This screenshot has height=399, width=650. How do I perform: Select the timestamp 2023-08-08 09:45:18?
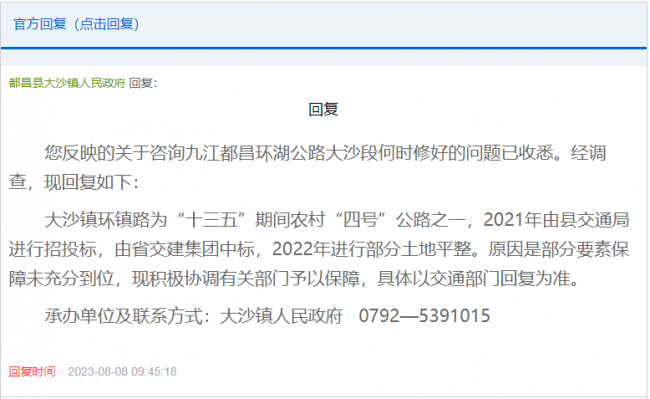tap(122, 372)
